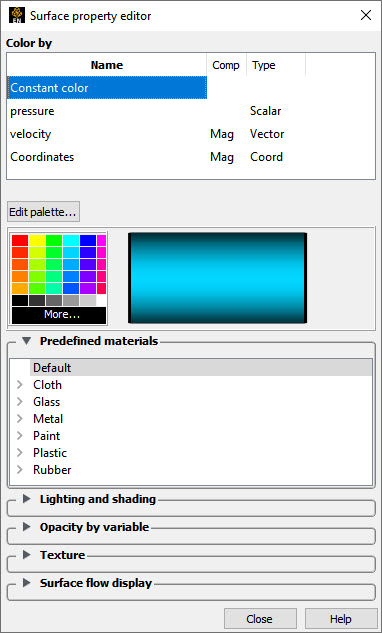Expand the Opacity by variable section

coord(27,527)
